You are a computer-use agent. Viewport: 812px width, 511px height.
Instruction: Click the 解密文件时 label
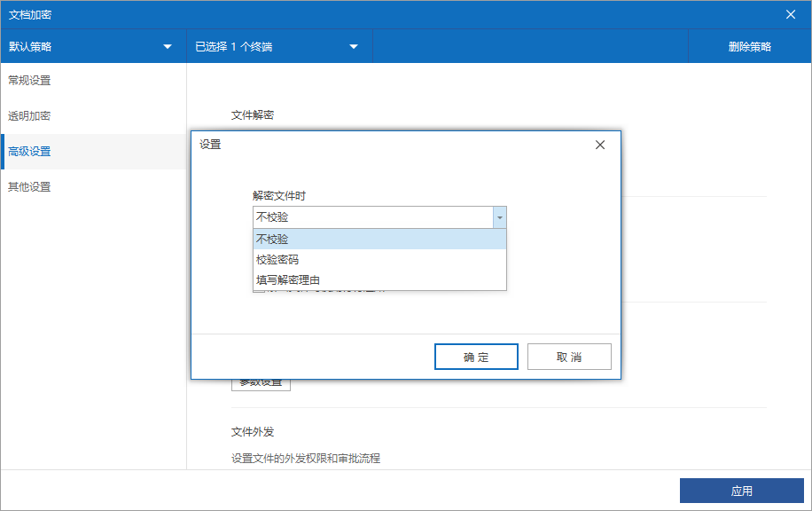coord(279,196)
